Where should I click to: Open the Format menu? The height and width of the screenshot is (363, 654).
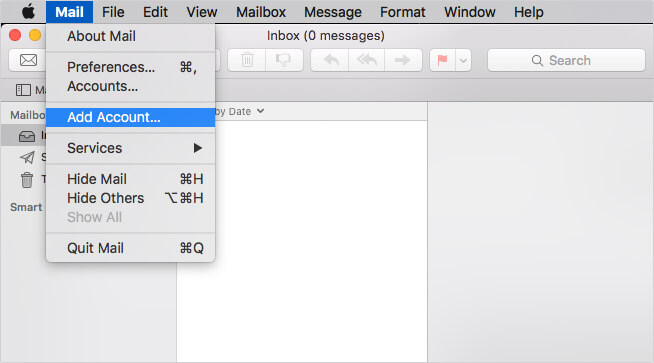pos(402,12)
